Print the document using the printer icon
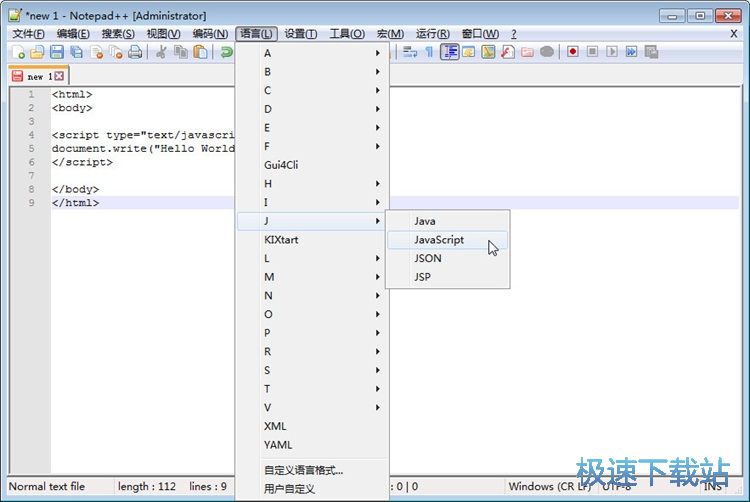Screen dimensions: 750x502 click(135, 52)
